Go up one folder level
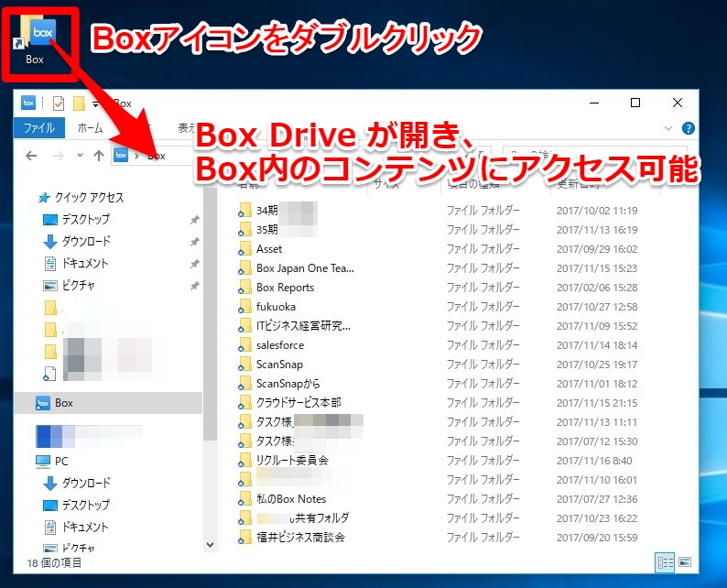The height and width of the screenshot is (588, 727). coord(98,156)
